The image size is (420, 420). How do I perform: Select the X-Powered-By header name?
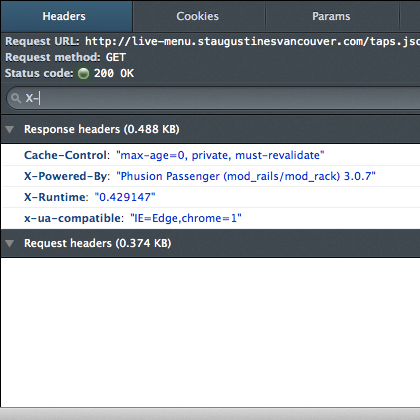66,176
